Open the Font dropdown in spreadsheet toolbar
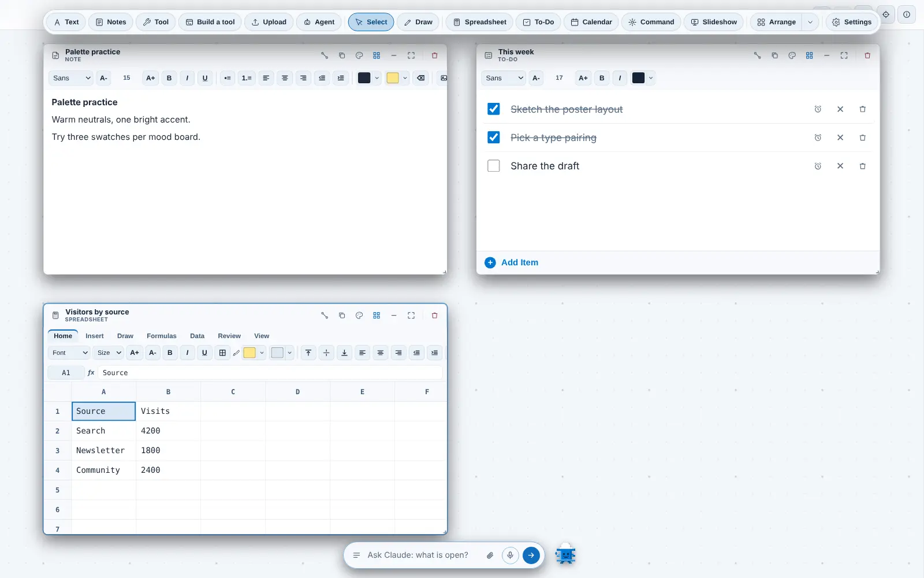The width and height of the screenshot is (924, 578). [x=69, y=353]
